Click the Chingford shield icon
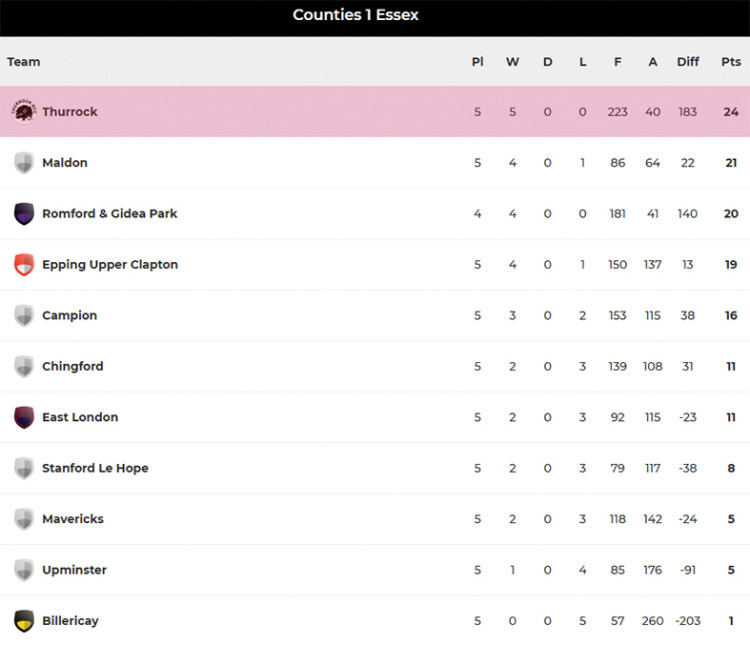 24,367
